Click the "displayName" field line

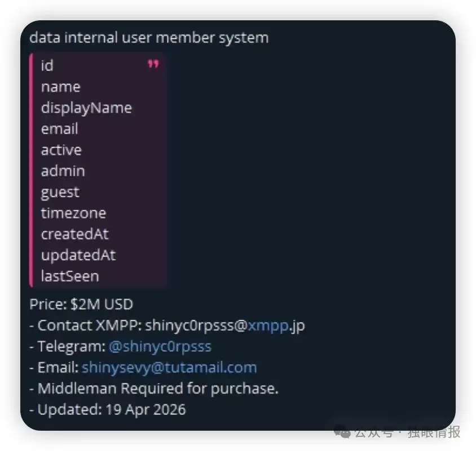pyautogui.click(x=86, y=108)
